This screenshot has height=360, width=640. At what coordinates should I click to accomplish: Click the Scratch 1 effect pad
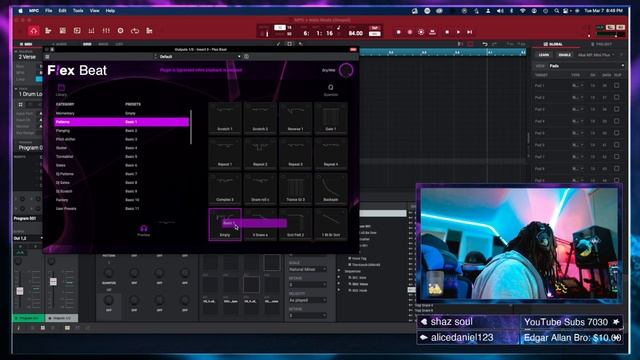(225, 118)
